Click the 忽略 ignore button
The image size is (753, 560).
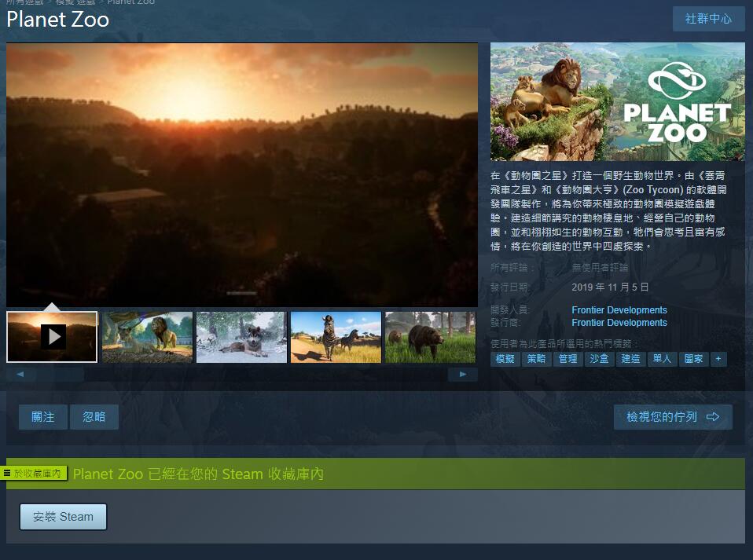pos(94,417)
